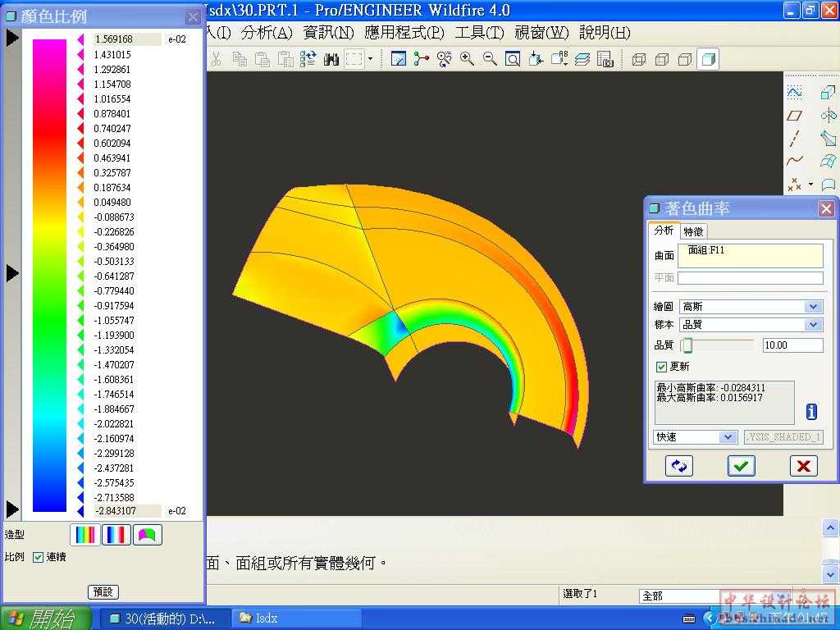This screenshot has width=840, height=630.
Task: Click the 曲面 collector field 面組:F11
Action: tap(750, 256)
